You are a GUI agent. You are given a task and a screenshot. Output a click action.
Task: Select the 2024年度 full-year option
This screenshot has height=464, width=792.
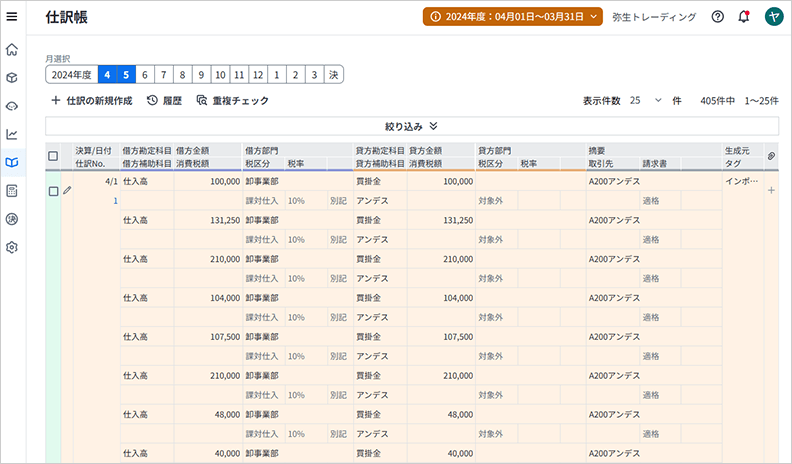point(71,75)
